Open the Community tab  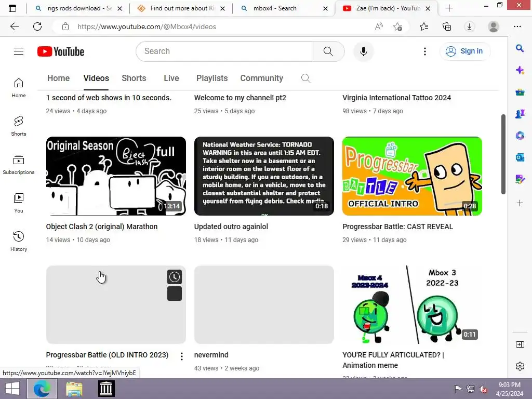(262, 78)
